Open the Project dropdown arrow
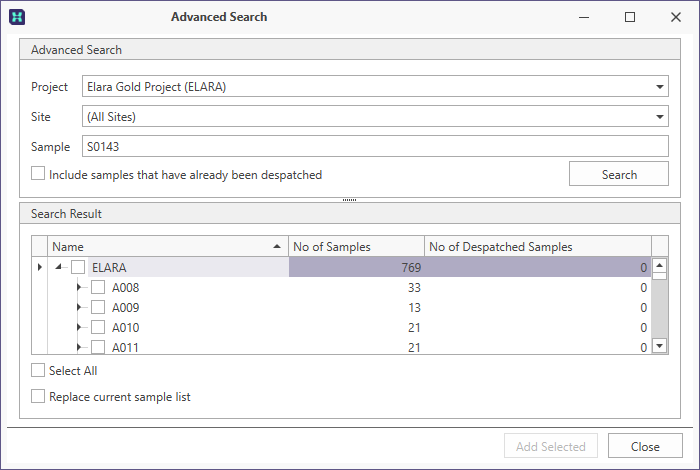The height and width of the screenshot is (470, 700). [x=659, y=87]
